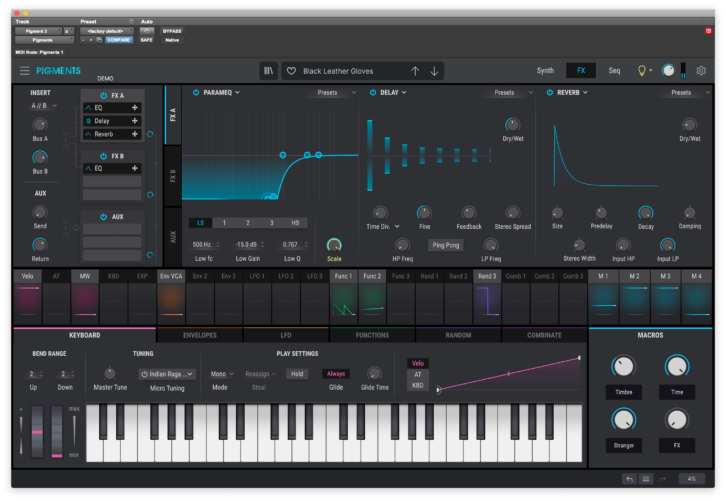Toggle the Always glide setting
This screenshot has height=501, width=726.
336,374
